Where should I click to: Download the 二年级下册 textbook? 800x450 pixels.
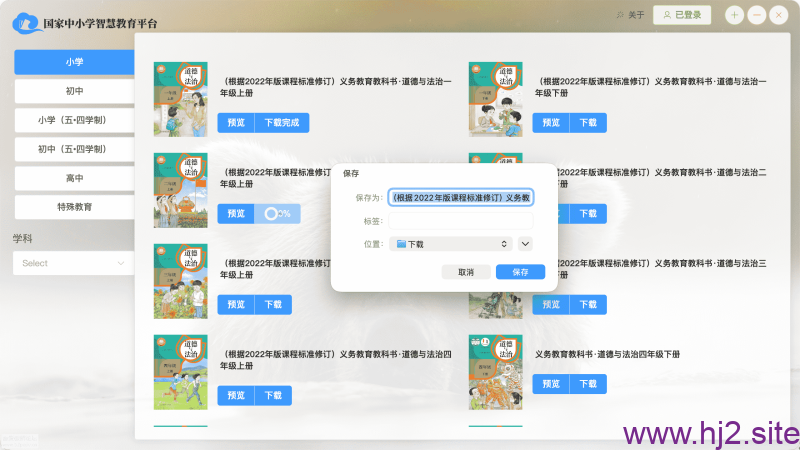click(x=588, y=213)
